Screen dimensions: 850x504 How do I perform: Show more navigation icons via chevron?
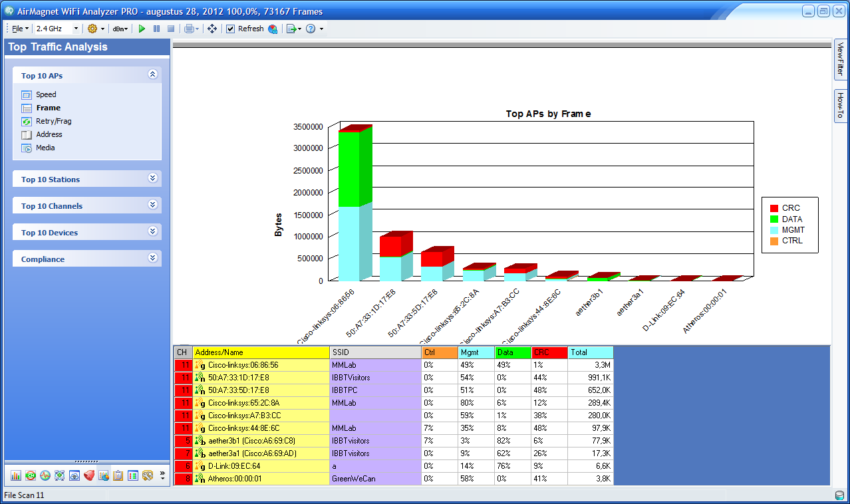162,475
